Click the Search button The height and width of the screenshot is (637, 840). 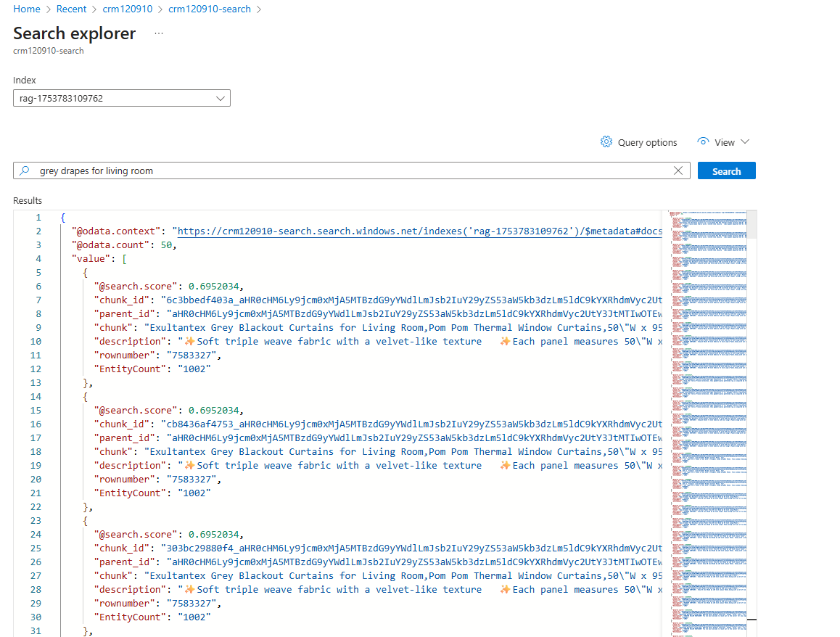[x=726, y=171]
